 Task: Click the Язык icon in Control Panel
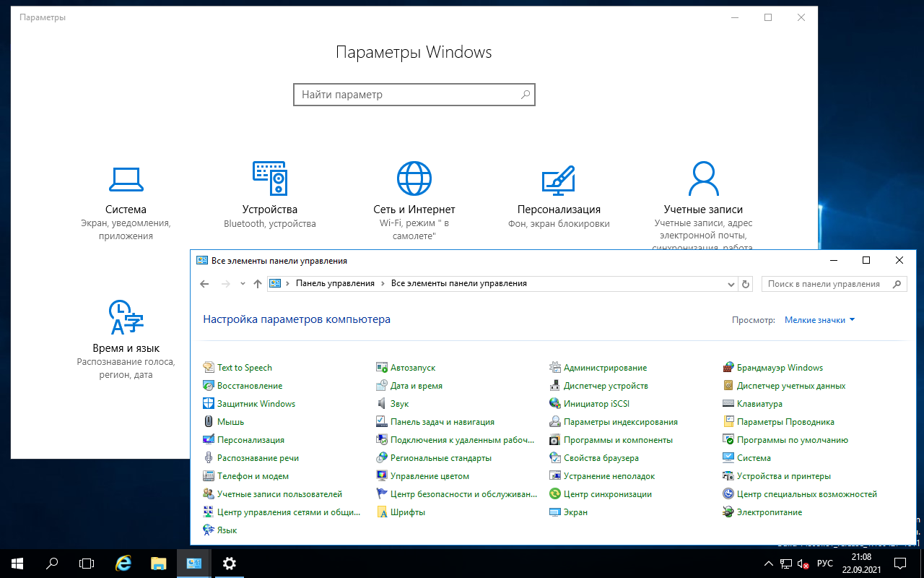tap(209, 530)
